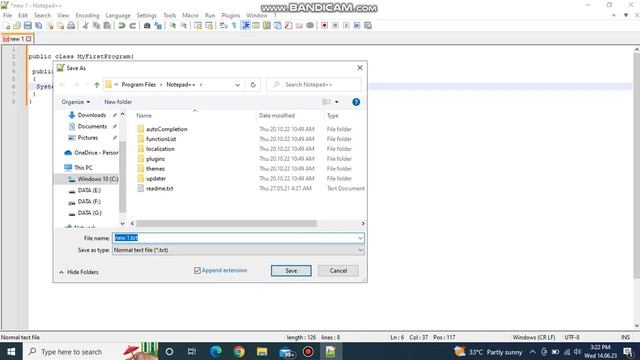The width and height of the screenshot is (640, 360).
Task: Collapse with Hide Folders expander
Action: [79, 272]
